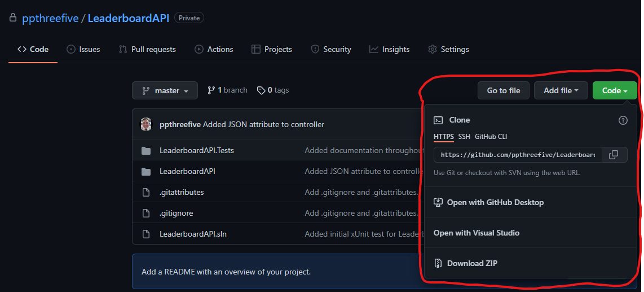Click the terminal icon beside Clone heading

(438, 120)
